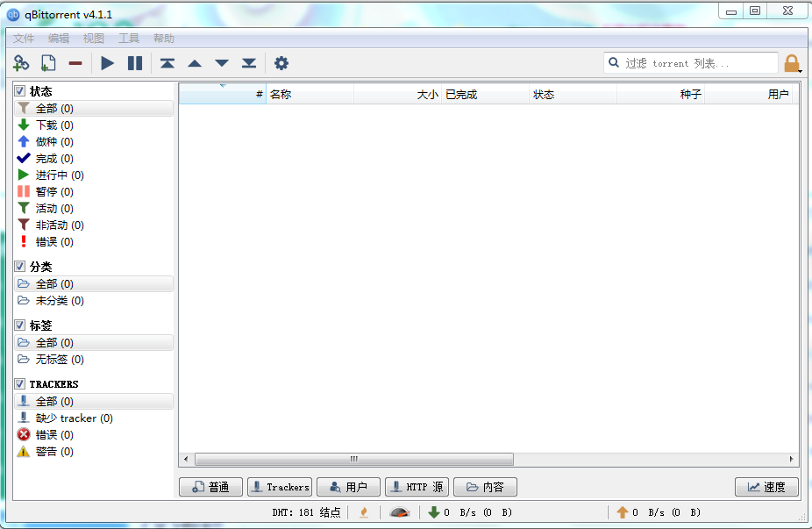Select the 下载 (0) status filter

click(94, 125)
